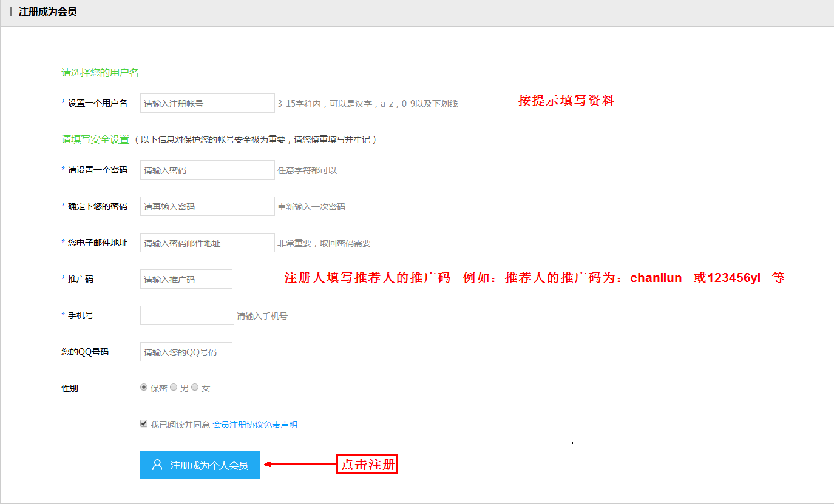Click the green 请选择您的用户名 section heading

(x=100, y=73)
